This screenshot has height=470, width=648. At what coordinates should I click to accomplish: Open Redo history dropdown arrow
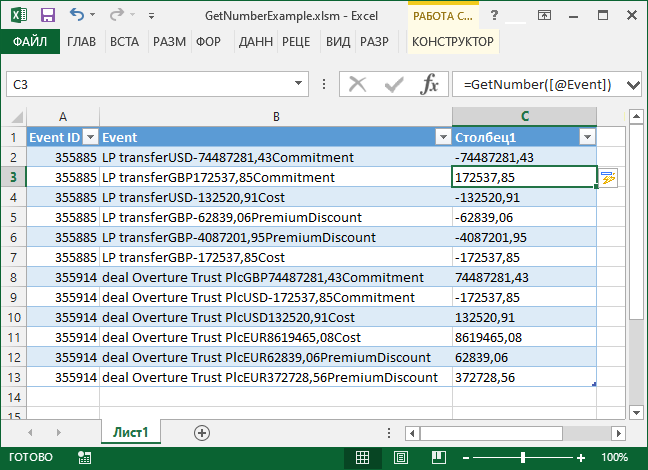coord(132,15)
